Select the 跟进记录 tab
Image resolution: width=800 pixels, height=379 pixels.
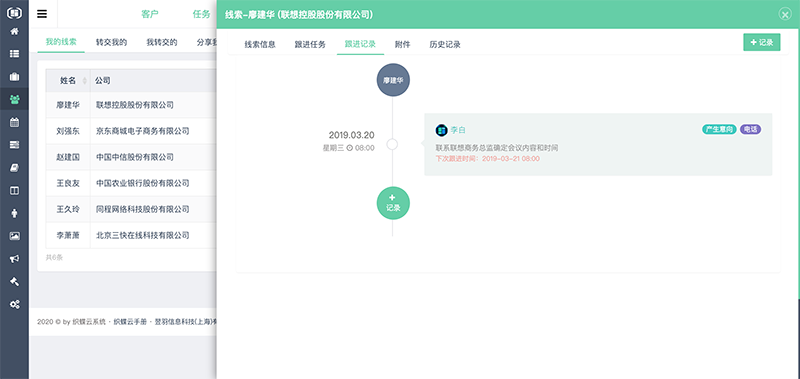(360, 44)
